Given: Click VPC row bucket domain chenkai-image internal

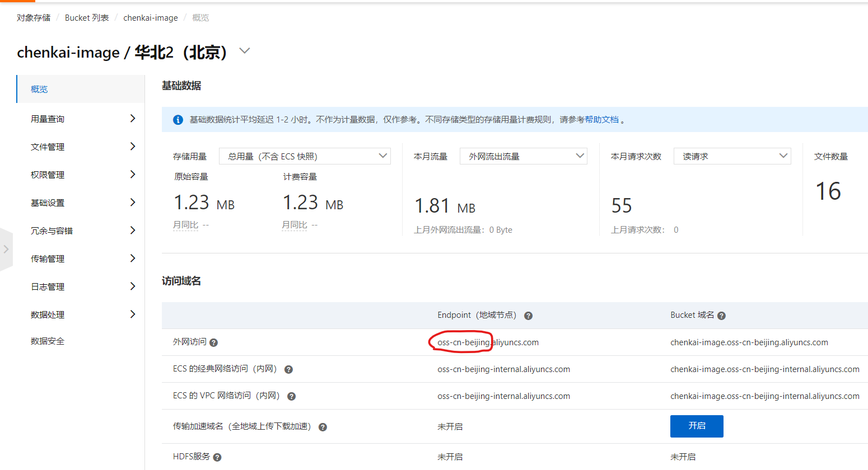Looking at the screenshot, I should pyautogui.click(x=765, y=396).
